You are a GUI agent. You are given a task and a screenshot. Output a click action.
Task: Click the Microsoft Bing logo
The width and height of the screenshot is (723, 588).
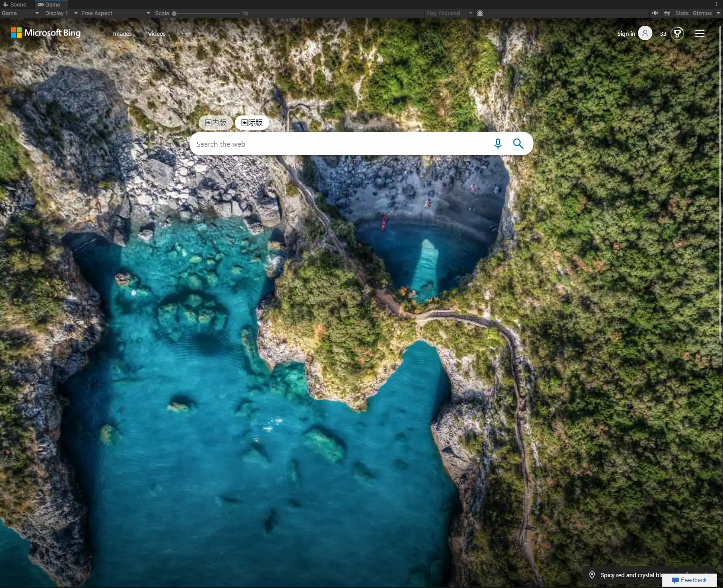pyautogui.click(x=46, y=33)
